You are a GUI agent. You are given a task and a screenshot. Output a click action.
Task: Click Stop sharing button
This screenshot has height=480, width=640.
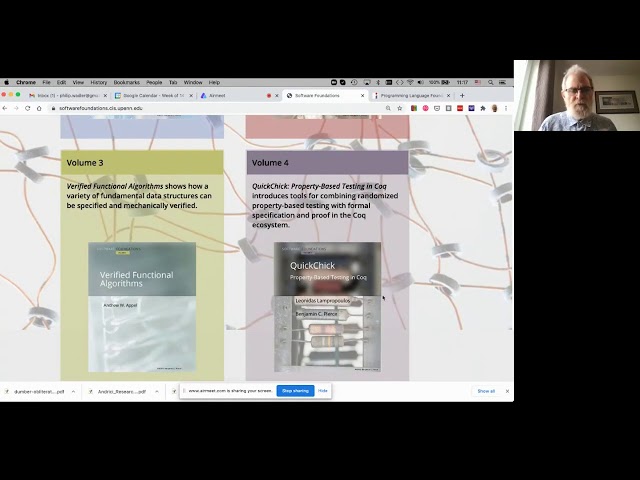[296, 391]
